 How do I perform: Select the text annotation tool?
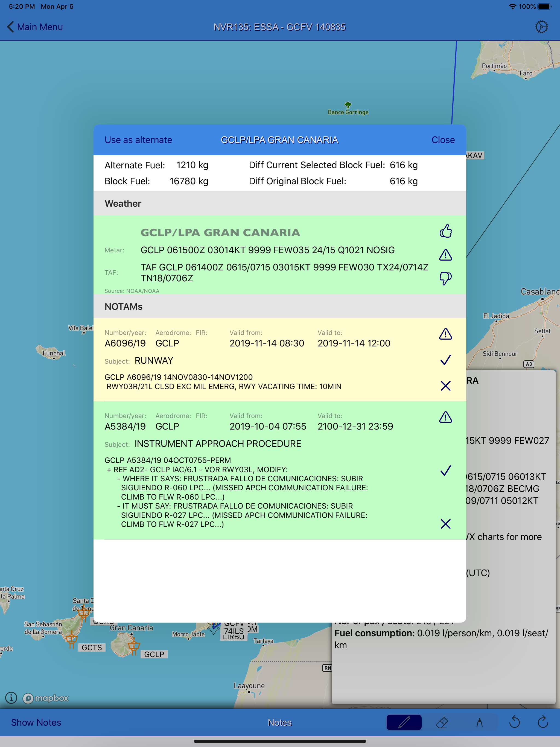tap(479, 722)
